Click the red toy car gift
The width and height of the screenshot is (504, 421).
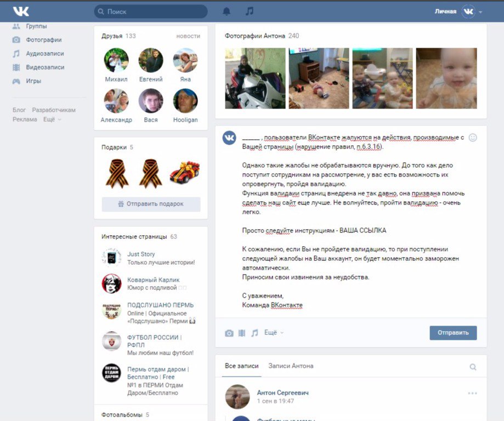coord(185,174)
